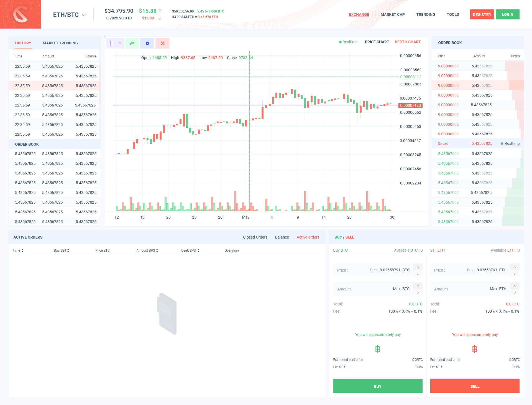
Task: Expand the ETH/BTC pair dropdown
Action: pyautogui.click(x=84, y=15)
